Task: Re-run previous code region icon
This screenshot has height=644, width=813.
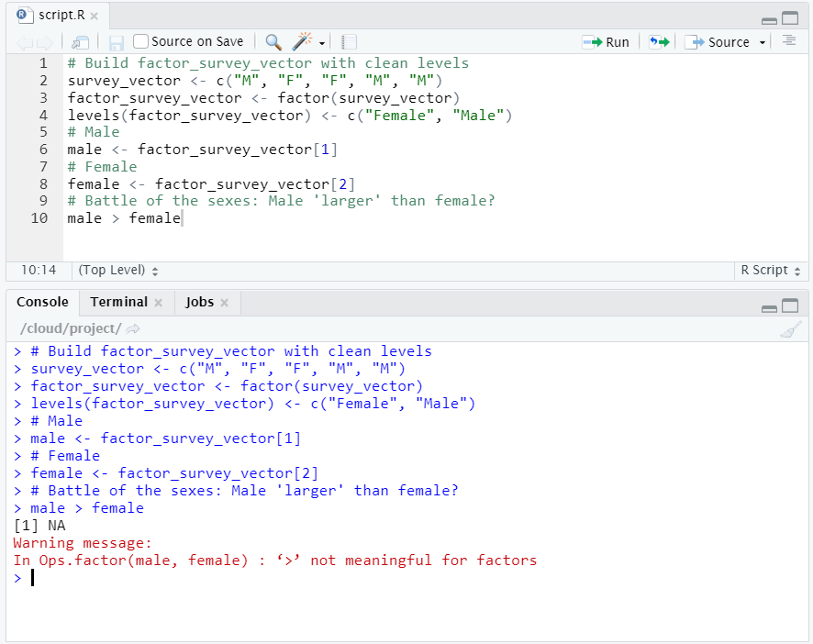Action: (659, 42)
